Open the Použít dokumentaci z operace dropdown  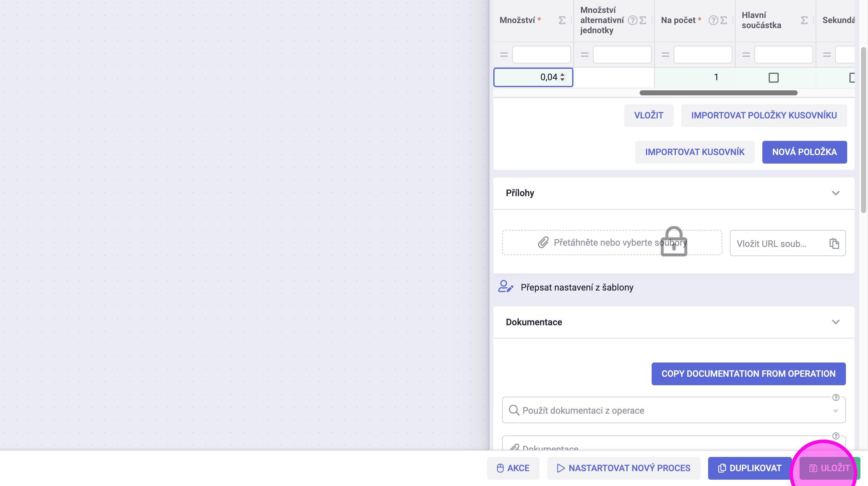tap(836, 411)
